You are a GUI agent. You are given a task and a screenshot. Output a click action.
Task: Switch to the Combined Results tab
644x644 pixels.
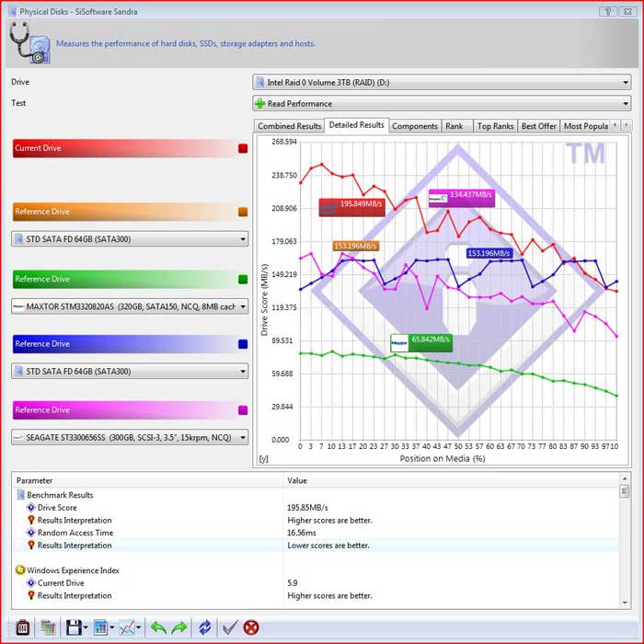pos(289,126)
